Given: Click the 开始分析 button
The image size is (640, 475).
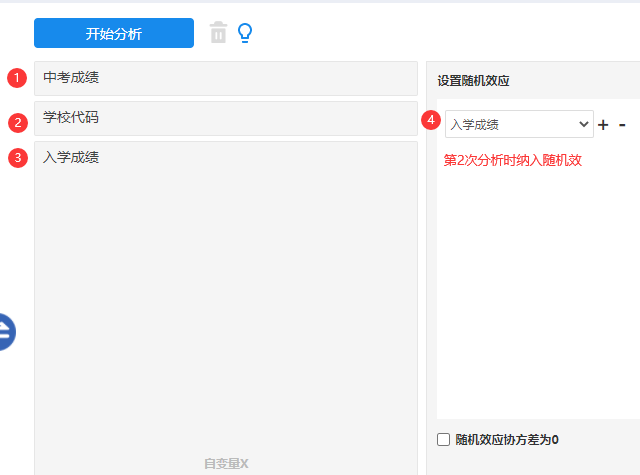Looking at the screenshot, I should [x=113, y=33].
